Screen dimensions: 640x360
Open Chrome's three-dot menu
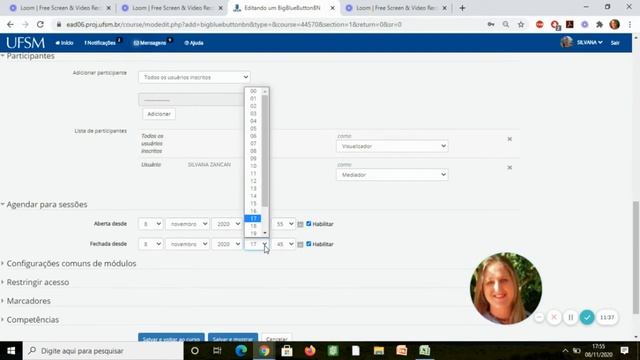click(630, 24)
